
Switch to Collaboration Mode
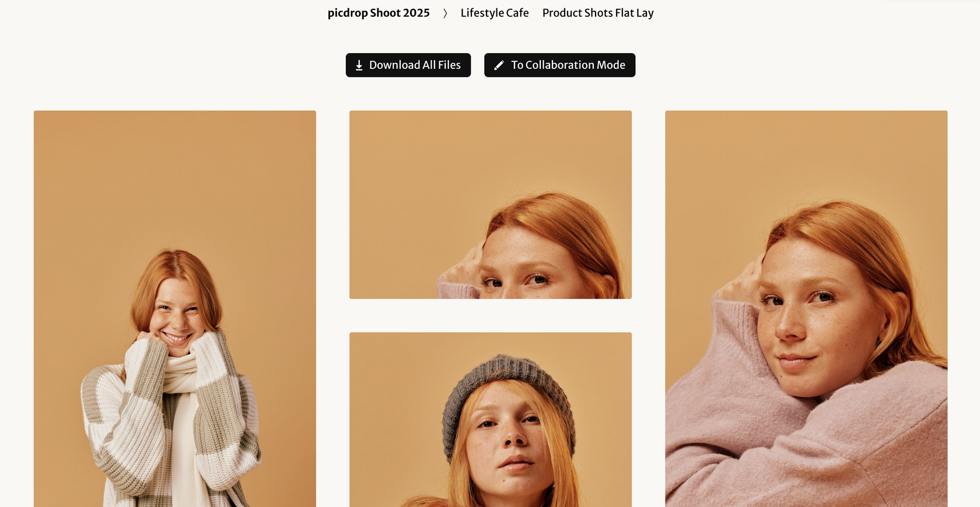559,65
